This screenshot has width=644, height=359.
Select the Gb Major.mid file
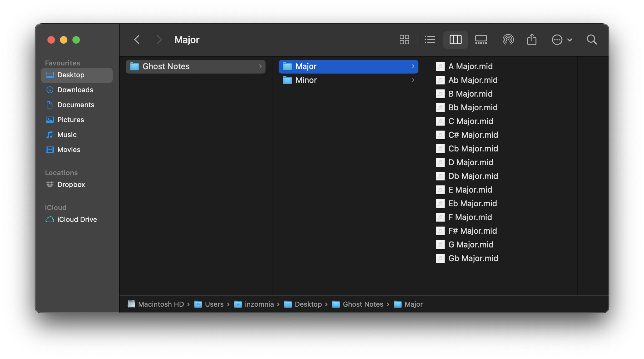click(x=473, y=258)
